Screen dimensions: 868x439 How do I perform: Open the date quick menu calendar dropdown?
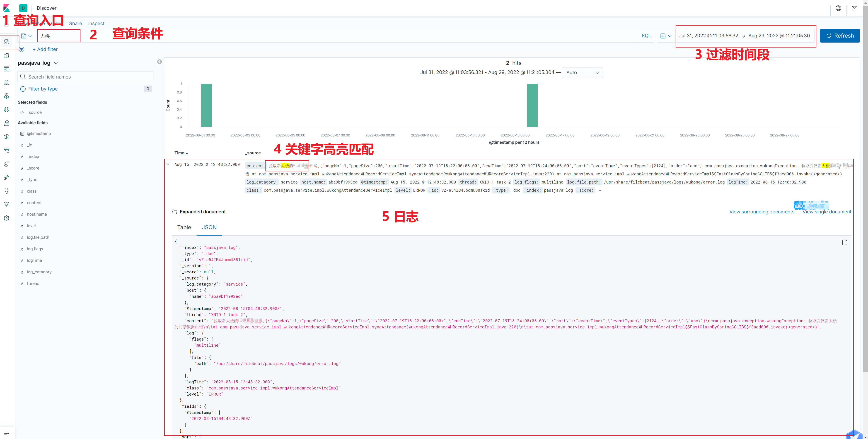(x=666, y=36)
